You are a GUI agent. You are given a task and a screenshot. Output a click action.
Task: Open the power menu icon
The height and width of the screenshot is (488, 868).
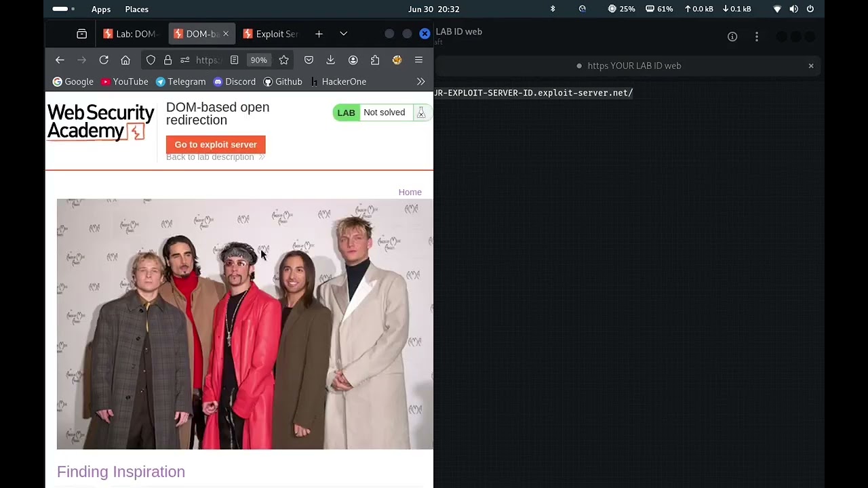coord(810,9)
